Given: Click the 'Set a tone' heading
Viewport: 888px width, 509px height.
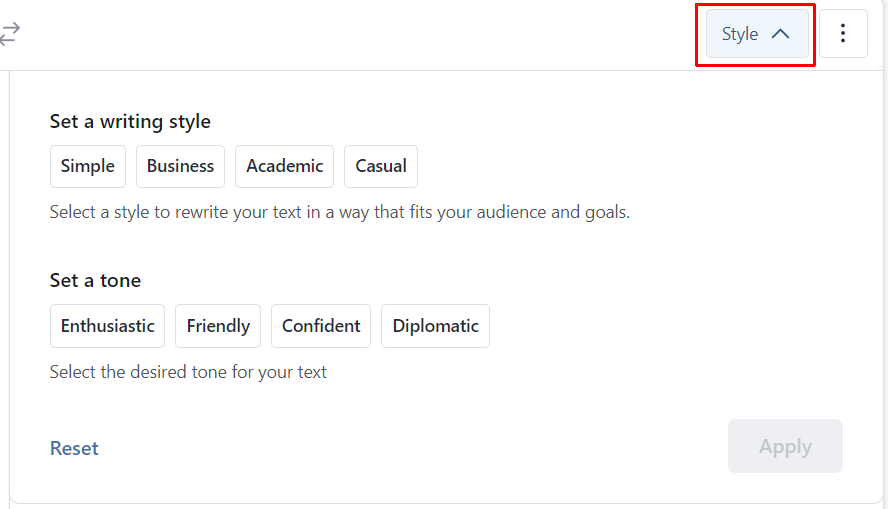Looking at the screenshot, I should [95, 281].
